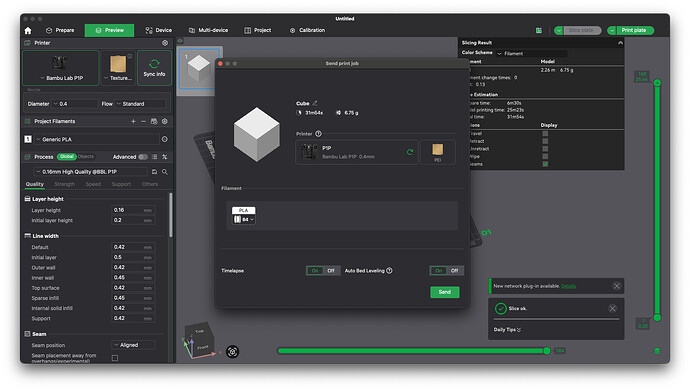Viewport: 690px width, 390px height.
Task: Dismiss the network plug-in notification
Action: (x=617, y=286)
